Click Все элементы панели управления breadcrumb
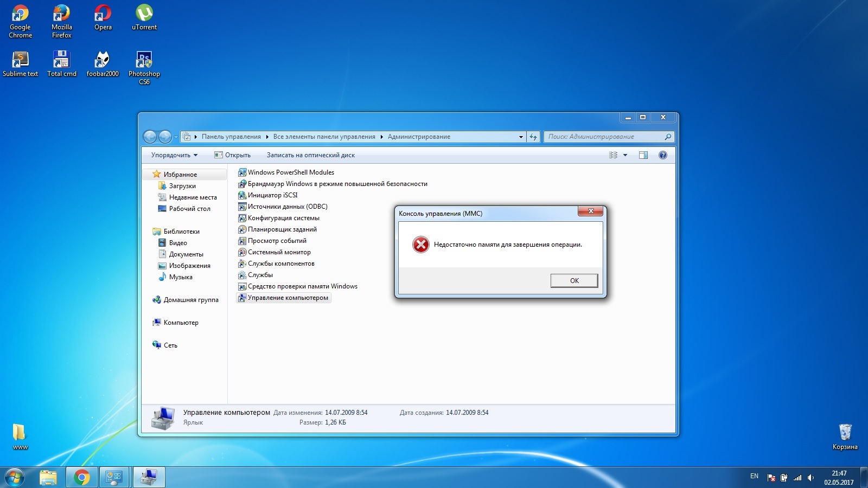868x488 pixels. 324,137
